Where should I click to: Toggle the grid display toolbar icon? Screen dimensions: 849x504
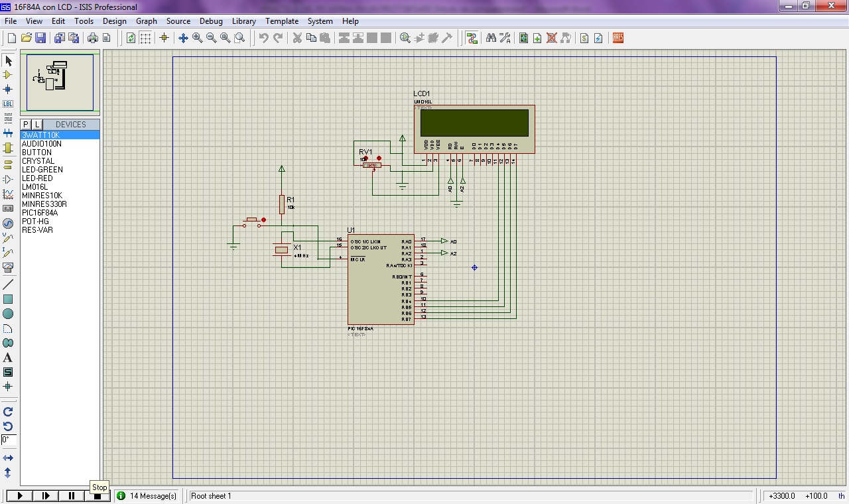145,38
